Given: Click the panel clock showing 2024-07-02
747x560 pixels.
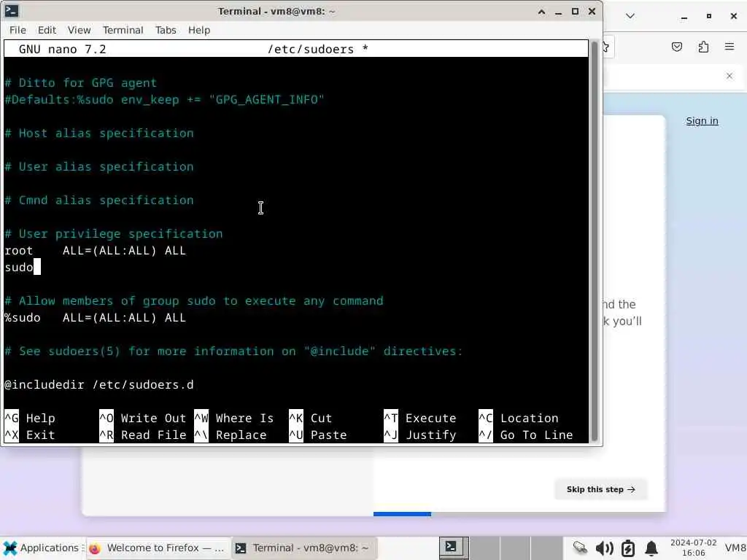Looking at the screenshot, I should tap(693, 548).
